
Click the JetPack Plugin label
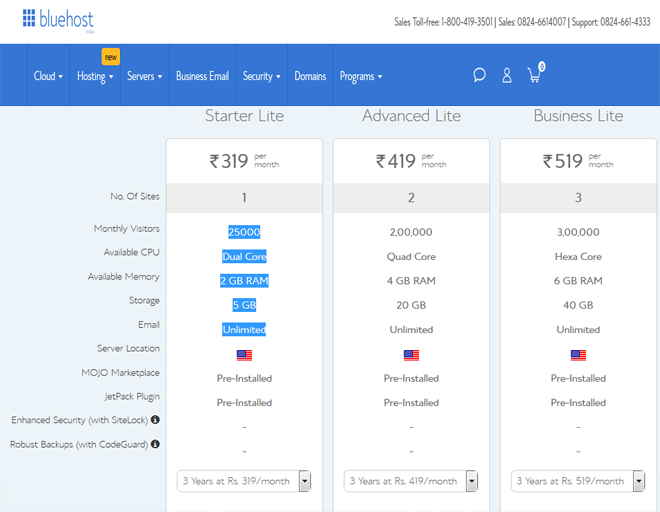click(x=132, y=397)
